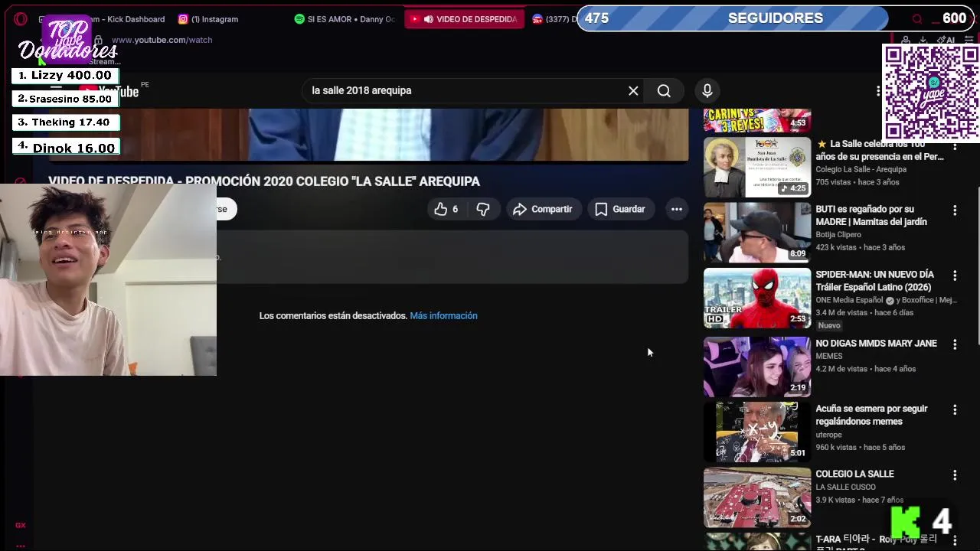Switch to the SI ES AMOR Spotify tab
This screenshot has width=980, height=551.
(345, 19)
